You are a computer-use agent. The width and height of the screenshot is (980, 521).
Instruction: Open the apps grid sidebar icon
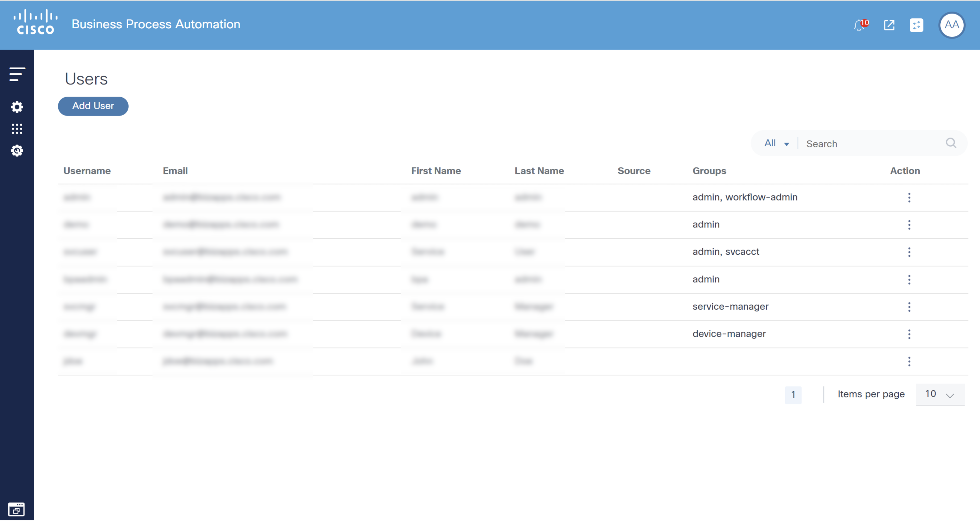17,129
